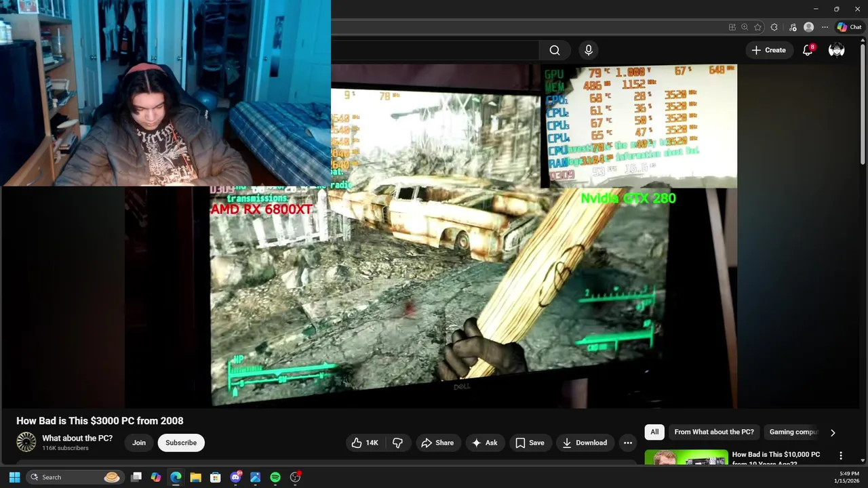Image resolution: width=868 pixels, height=488 pixels.
Task: Start voice search with the microphone icon
Action: [589, 50]
